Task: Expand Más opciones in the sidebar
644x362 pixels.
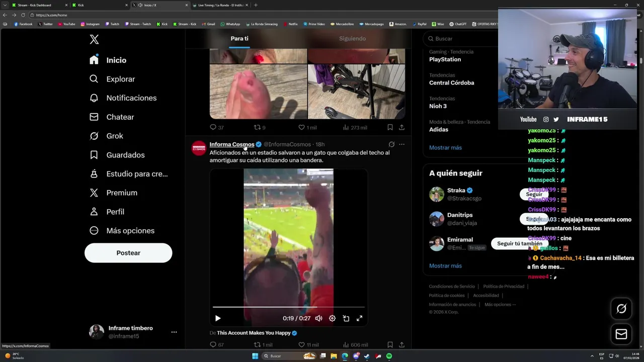Action: click(x=122, y=231)
